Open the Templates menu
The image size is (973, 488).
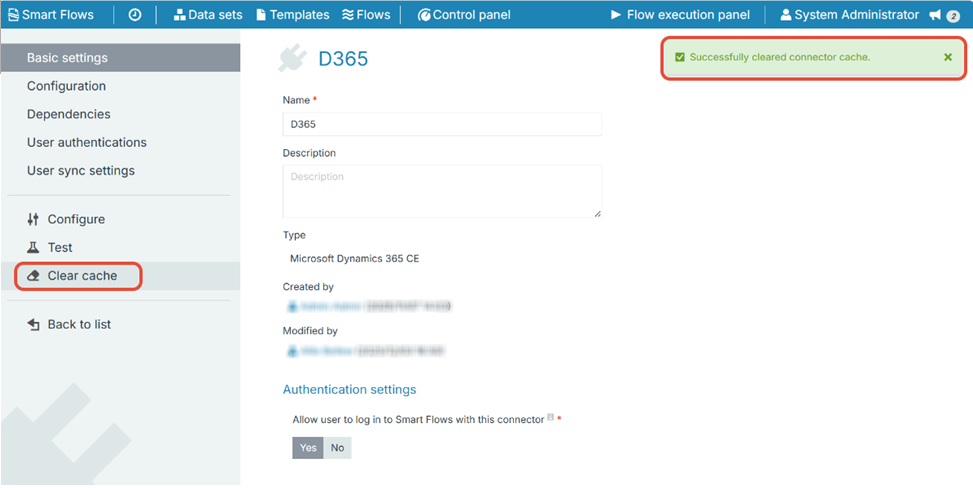[293, 14]
